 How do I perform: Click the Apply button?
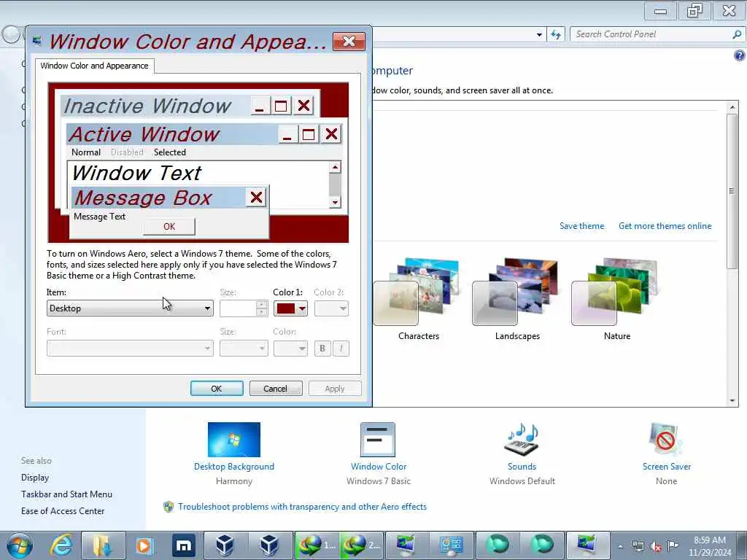(x=335, y=389)
